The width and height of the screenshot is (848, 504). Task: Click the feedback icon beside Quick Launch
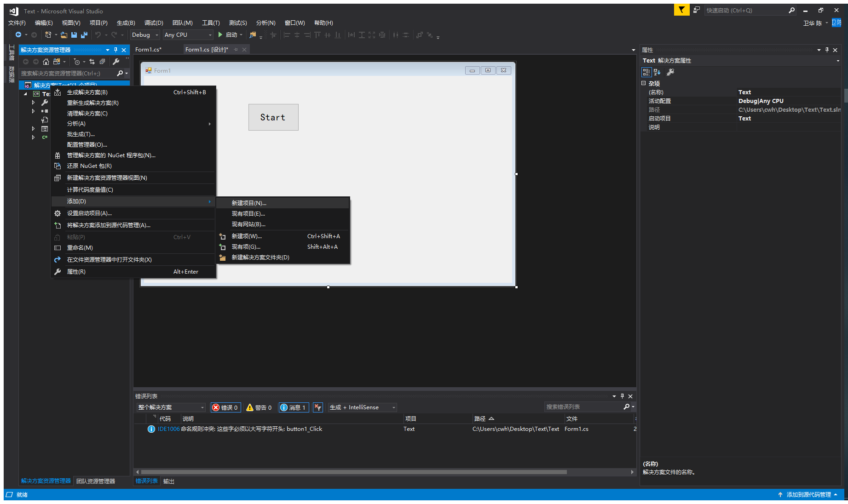click(697, 10)
